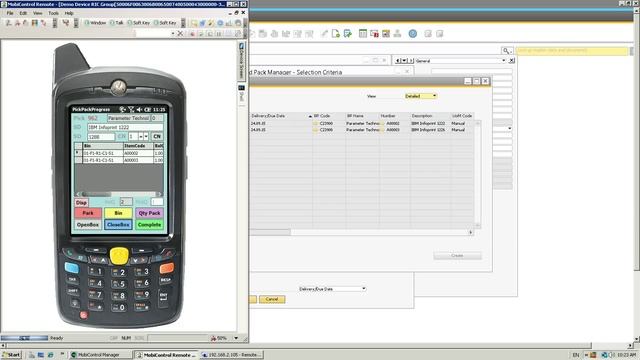Toggle the Talk option in the toolbar
The width and height of the screenshot is (640, 360).
[117, 23]
